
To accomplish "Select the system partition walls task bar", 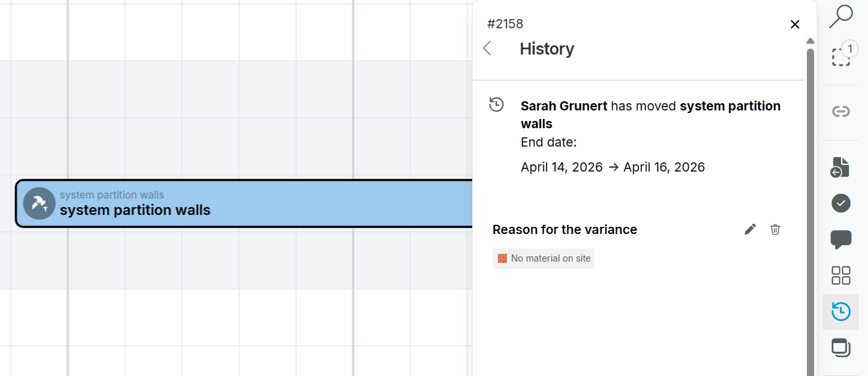I will point(263,204).
